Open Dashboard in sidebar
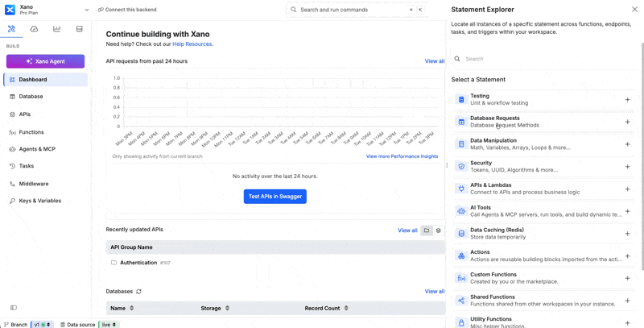 45,80
